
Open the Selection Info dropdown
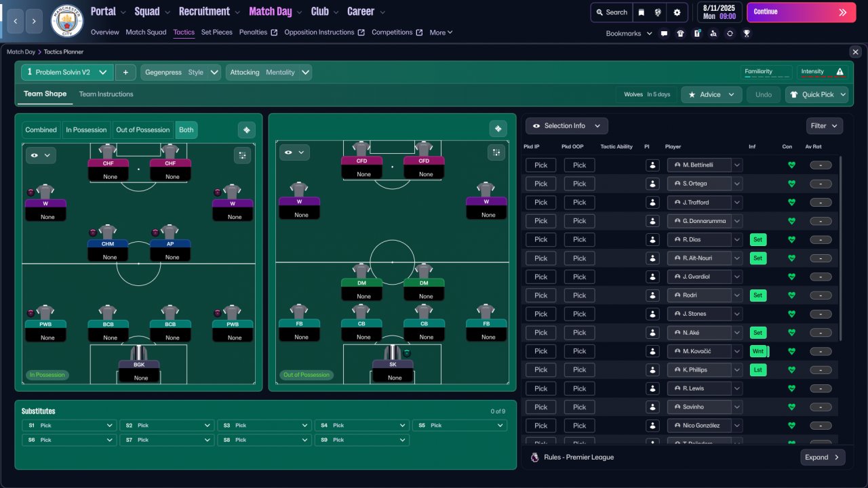[x=567, y=126]
